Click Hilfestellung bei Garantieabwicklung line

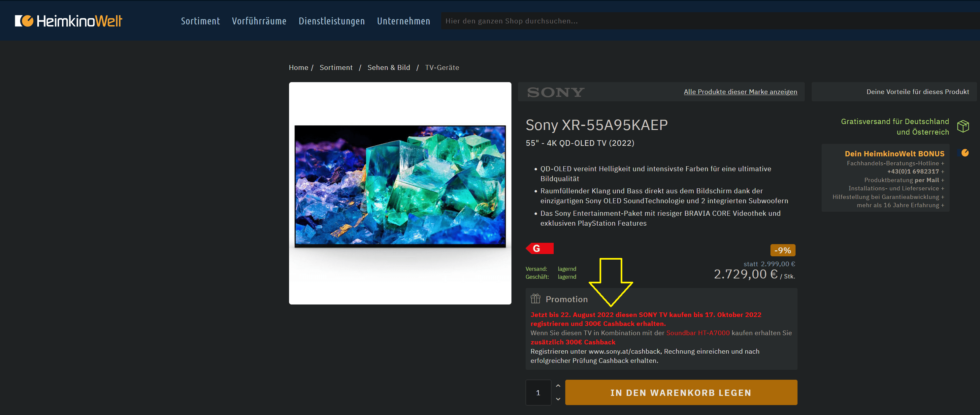[x=888, y=197]
